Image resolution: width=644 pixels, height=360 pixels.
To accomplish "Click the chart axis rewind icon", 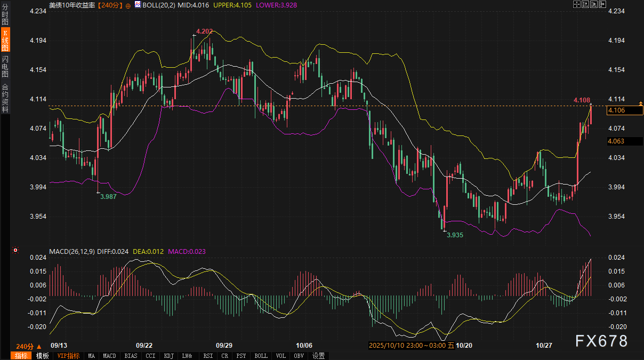I will click(x=585, y=4).
